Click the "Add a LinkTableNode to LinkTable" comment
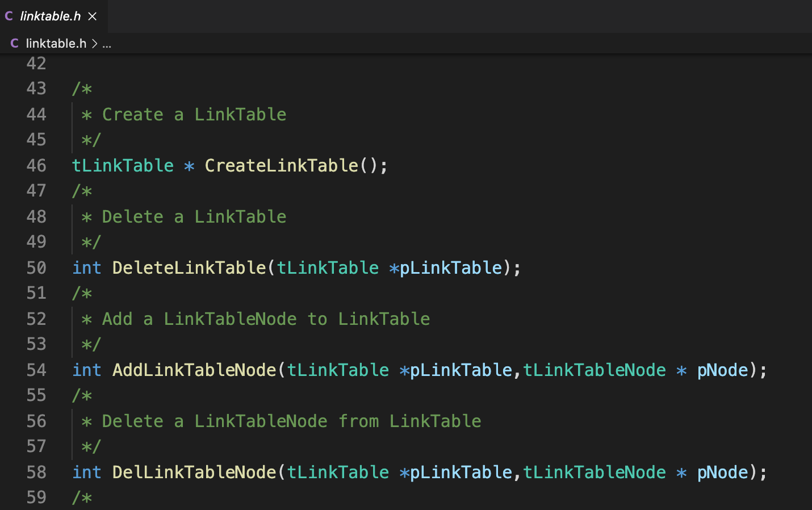Image resolution: width=812 pixels, height=510 pixels. pyautogui.click(x=266, y=319)
